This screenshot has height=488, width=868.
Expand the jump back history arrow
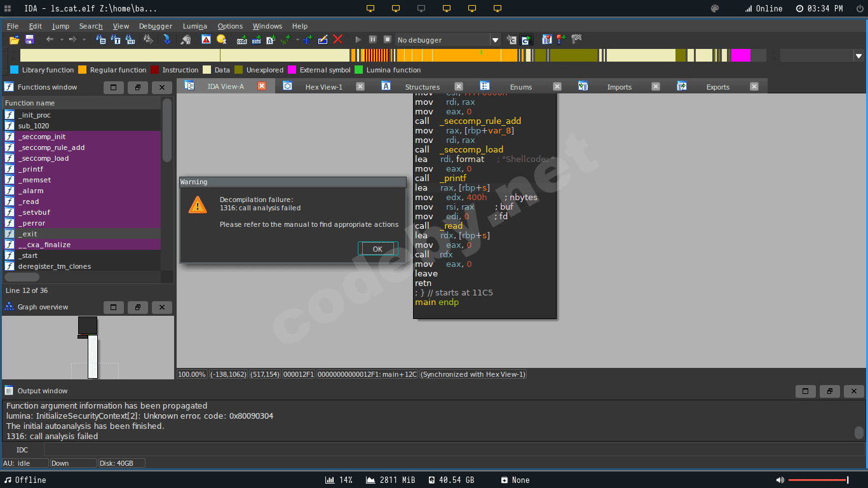point(62,39)
